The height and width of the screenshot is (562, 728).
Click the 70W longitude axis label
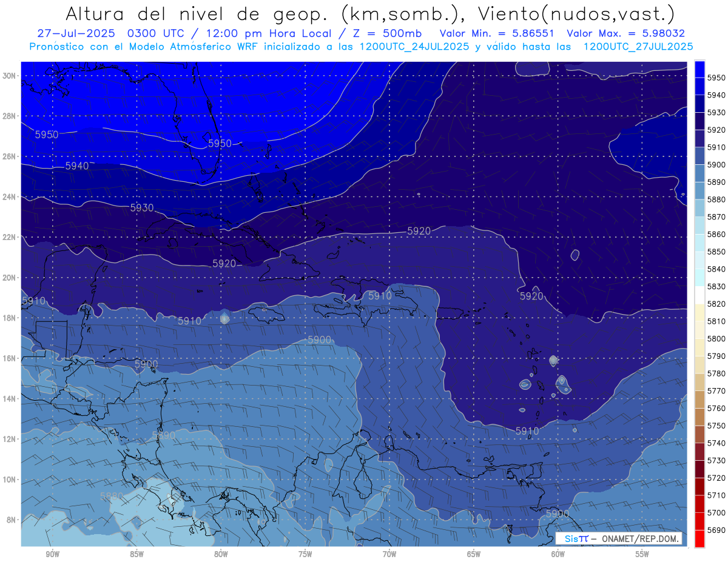click(x=389, y=554)
